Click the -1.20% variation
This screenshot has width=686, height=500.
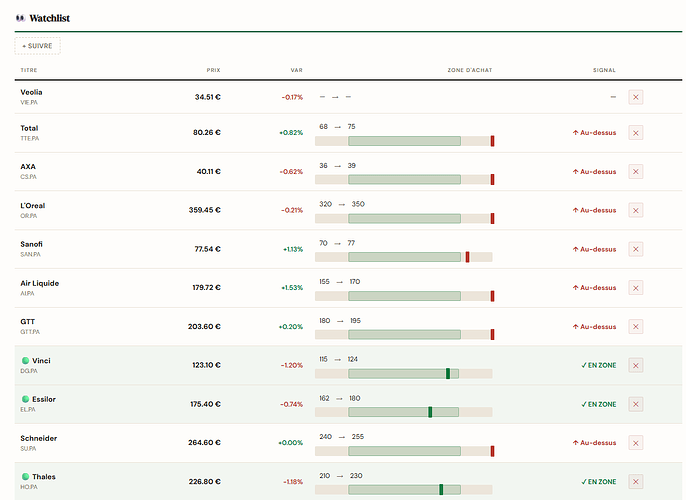292,365
